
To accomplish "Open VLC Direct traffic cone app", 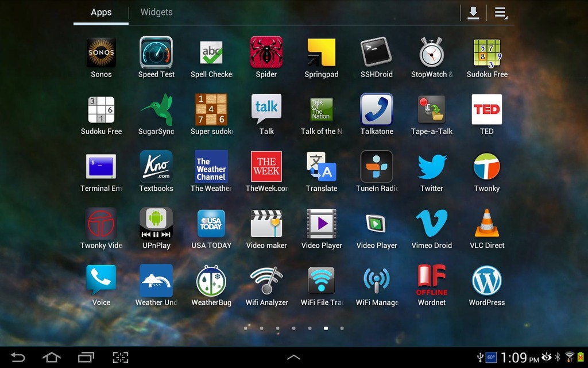I will click(x=487, y=229).
